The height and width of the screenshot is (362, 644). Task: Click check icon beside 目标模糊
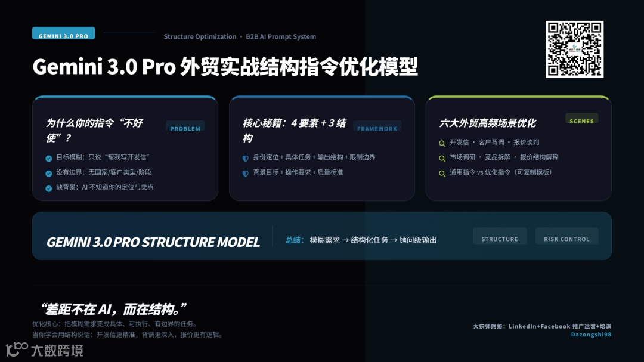click(48, 158)
